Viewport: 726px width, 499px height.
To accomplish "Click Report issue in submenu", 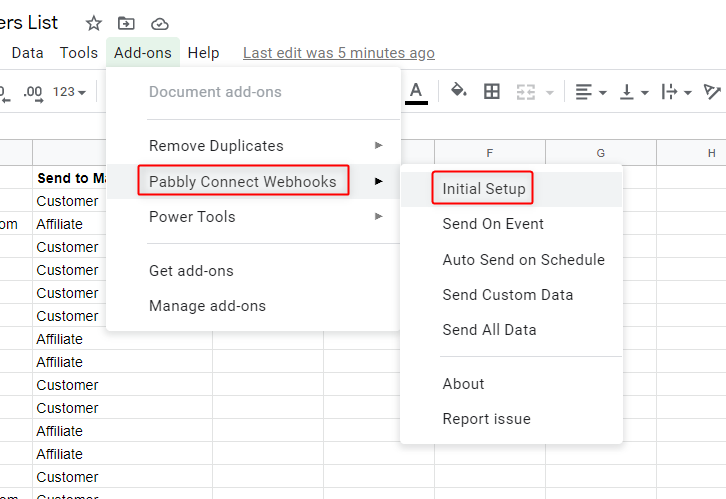I will (511, 419).
